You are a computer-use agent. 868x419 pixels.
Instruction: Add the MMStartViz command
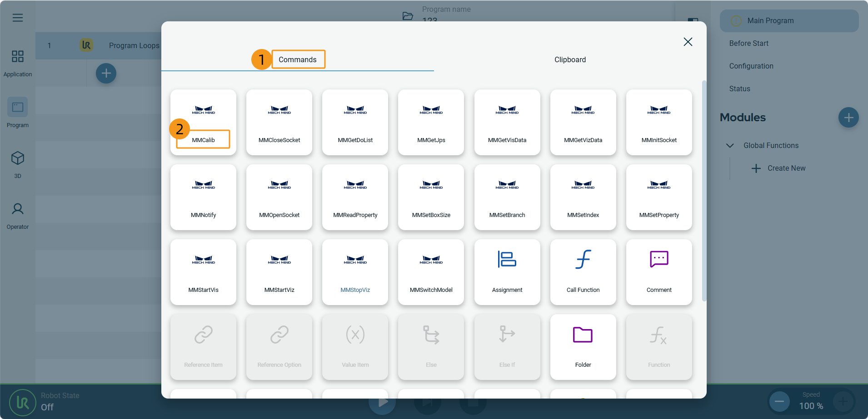[x=279, y=272]
